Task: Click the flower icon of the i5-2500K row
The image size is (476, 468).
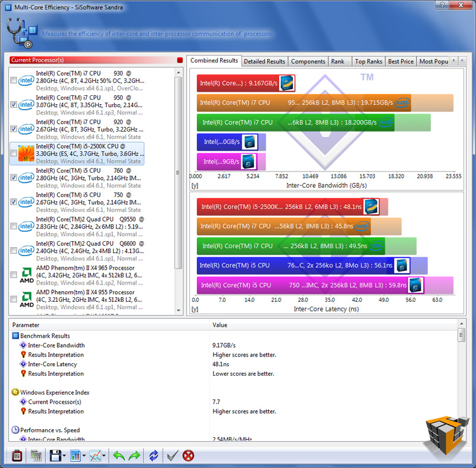Action: point(26,154)
